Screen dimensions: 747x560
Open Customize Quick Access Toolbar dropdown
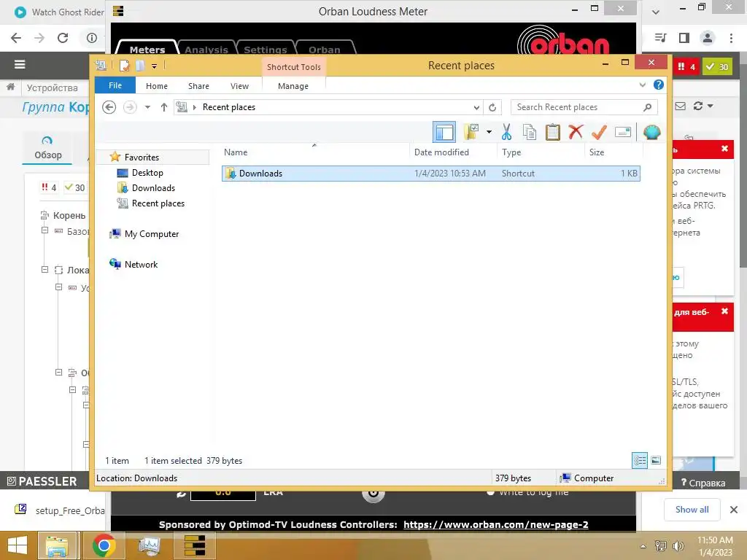(x=155, y=66)
